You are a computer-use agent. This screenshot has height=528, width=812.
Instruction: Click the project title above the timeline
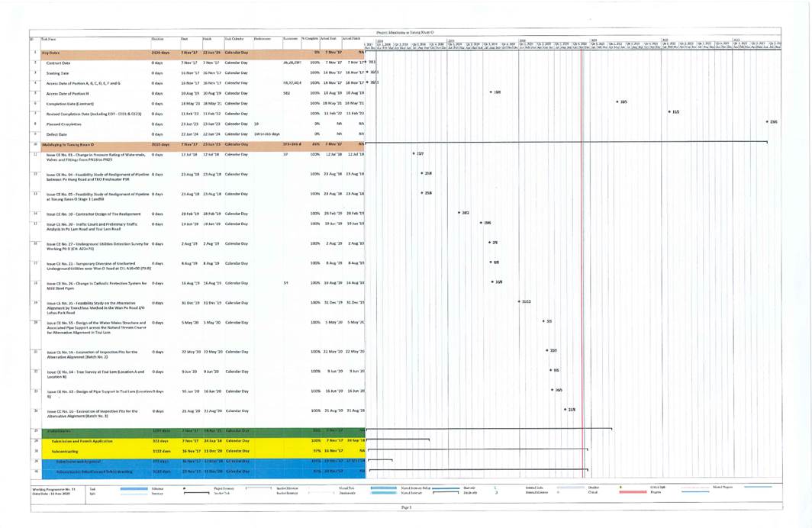coord(404,32)
